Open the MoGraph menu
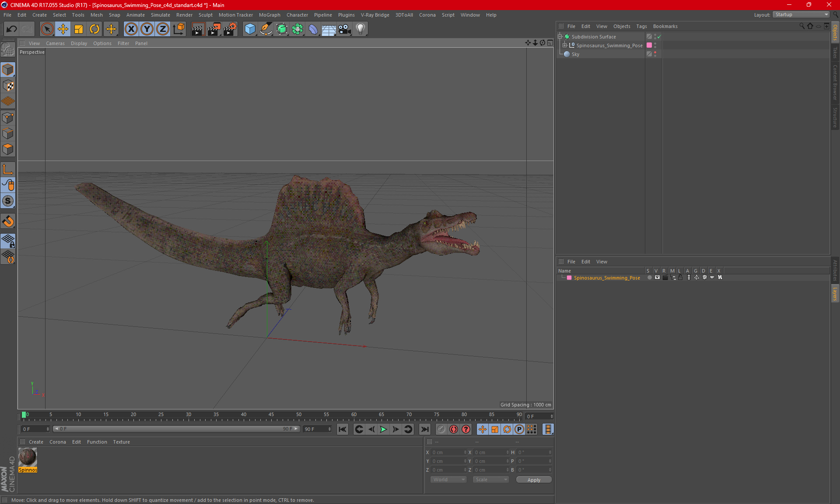Image resolution: width=840 pixels, height=504 pixels. click(269, 15)
